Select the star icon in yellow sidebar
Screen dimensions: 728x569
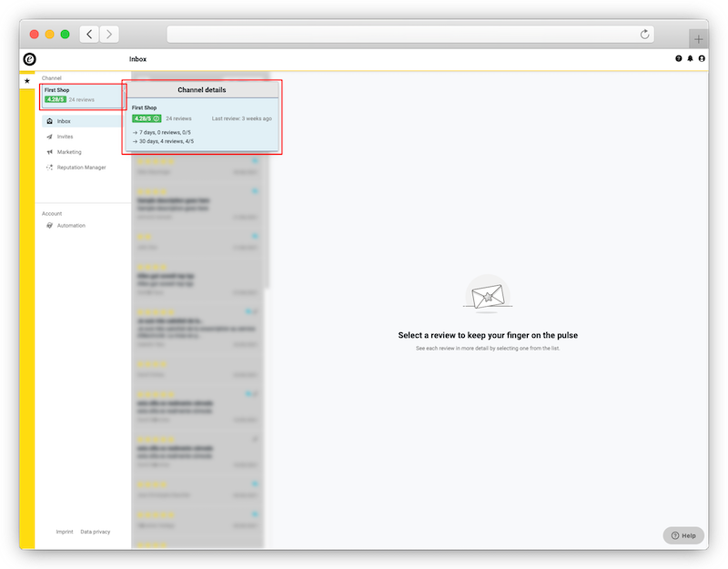(x=27, y=81)
